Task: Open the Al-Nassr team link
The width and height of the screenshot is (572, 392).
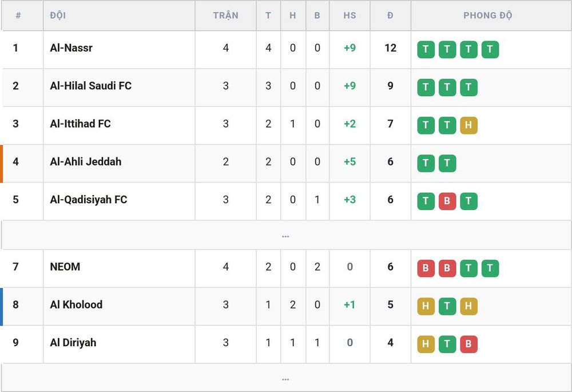Action: (71, 48)
